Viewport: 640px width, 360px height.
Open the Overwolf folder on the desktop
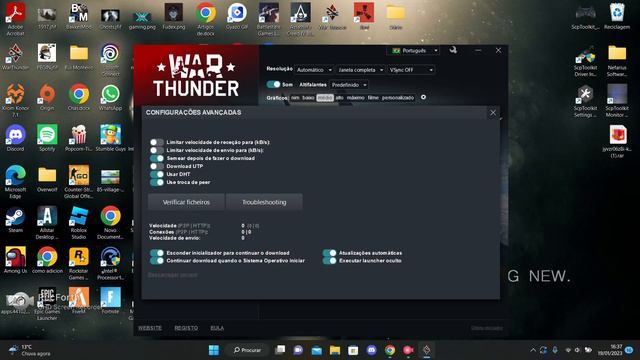[47, 180]
